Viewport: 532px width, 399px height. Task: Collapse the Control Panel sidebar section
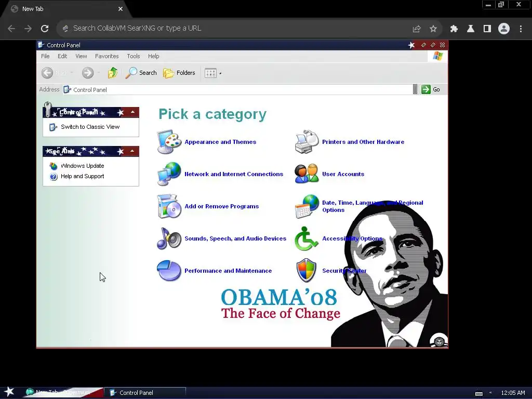coord(132,112)
